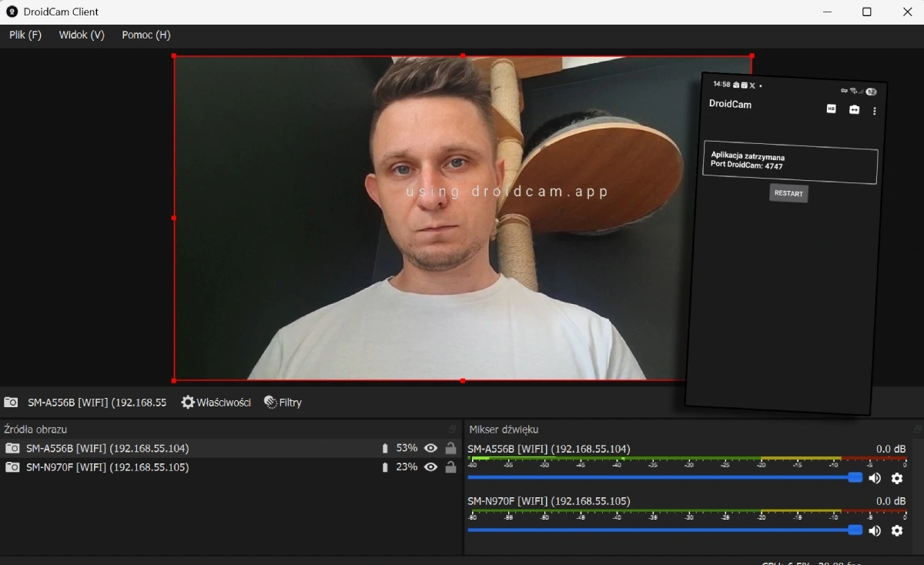Viewport: 924px width, 565px height.
Task: Open three-dot overflow menu in phone app
Action: [x=875, y=111]
